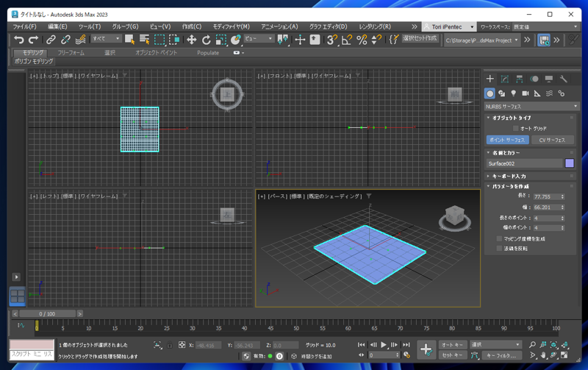The width and height of the screenshot is (588, 370).
Task: Open the ファイル(F) menu
Action: pos(25,26)
